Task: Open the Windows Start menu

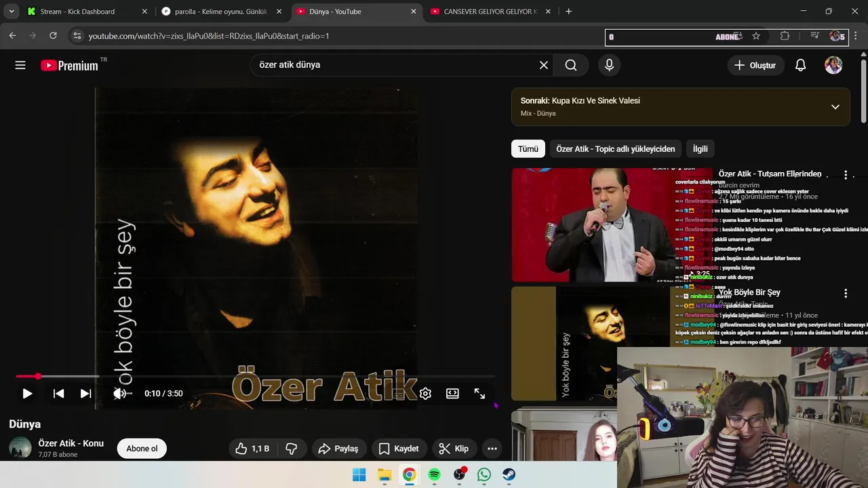Action: 359,475
